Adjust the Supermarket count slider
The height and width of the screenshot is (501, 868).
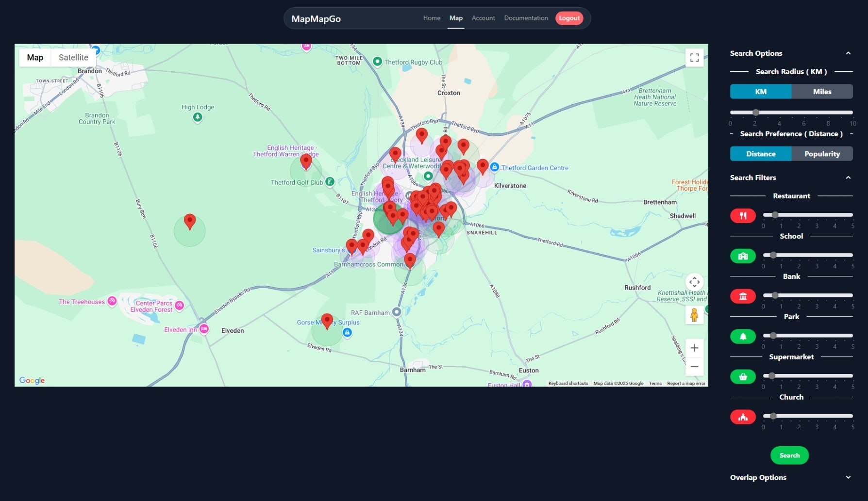(808, 376)
